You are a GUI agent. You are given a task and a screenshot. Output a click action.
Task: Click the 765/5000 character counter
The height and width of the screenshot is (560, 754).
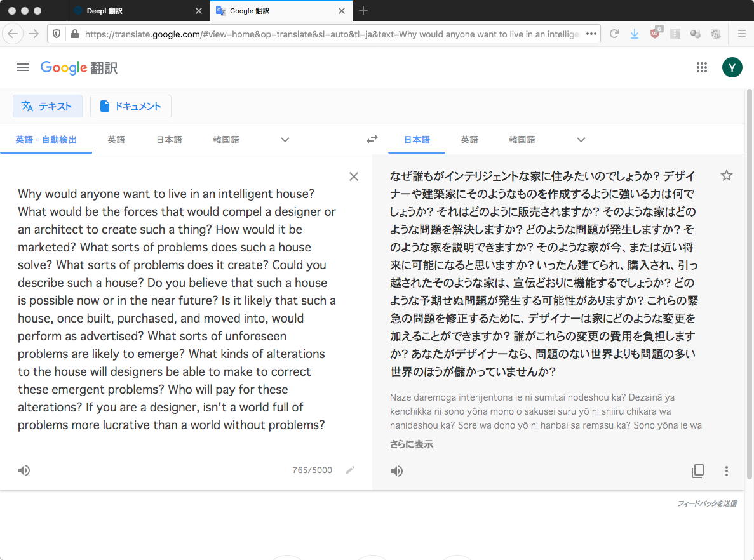312,470
